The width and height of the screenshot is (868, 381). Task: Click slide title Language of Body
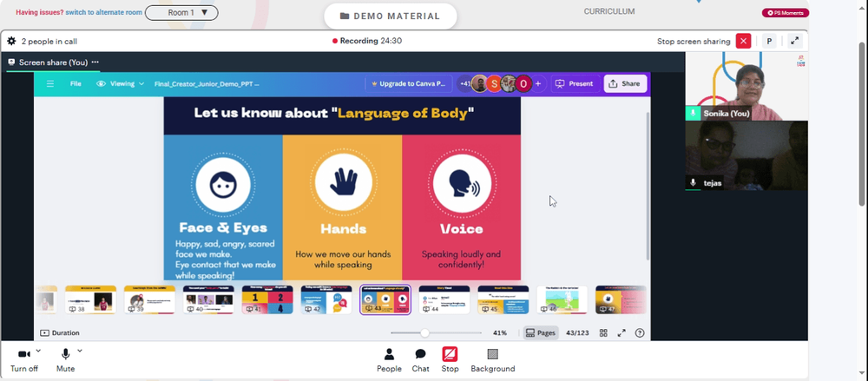[x=334, y=113]
